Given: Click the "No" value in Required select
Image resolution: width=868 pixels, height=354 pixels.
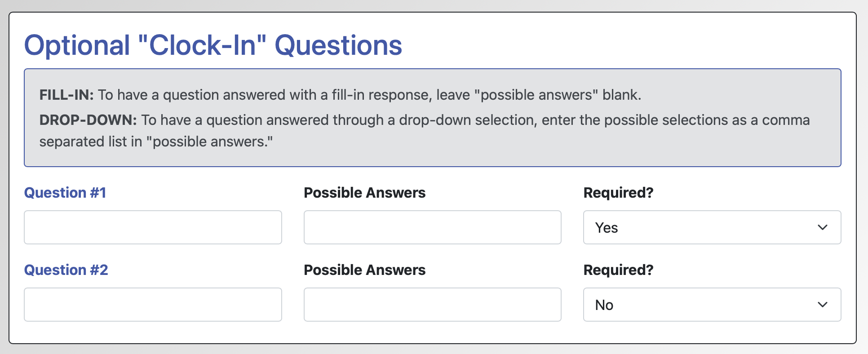Looking at the screenshot, I should [604, 305].
